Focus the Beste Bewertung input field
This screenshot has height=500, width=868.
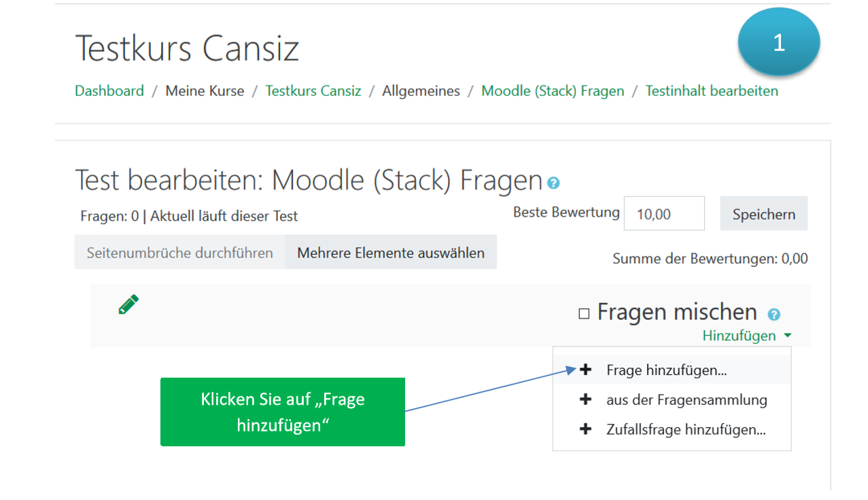pyautogui.click(x=663, y=214)
